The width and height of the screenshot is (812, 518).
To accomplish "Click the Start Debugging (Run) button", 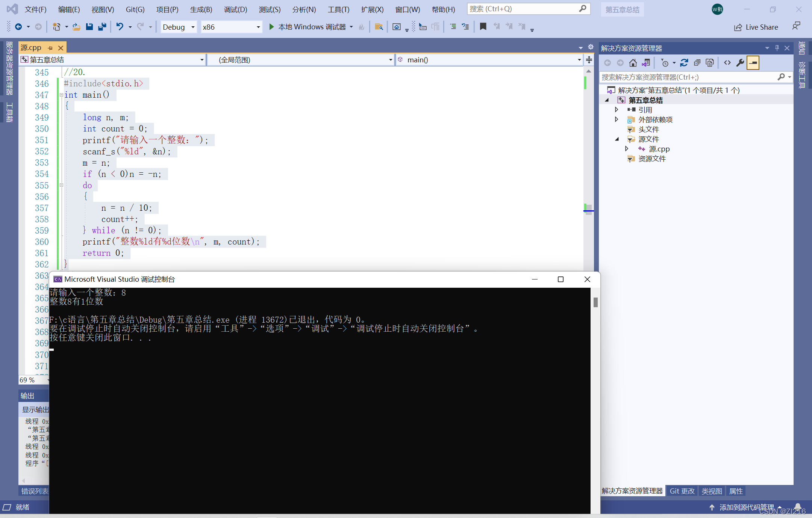I will tap(270, 28).
